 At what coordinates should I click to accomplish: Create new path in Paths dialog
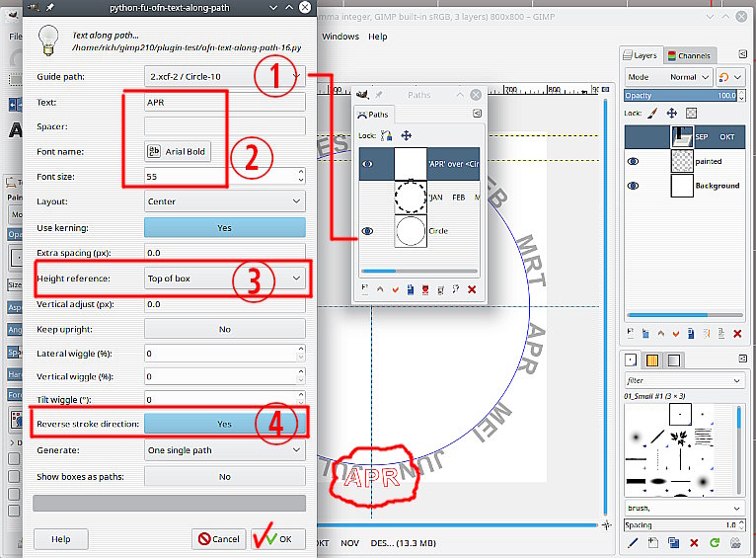(x=365, y=289)
